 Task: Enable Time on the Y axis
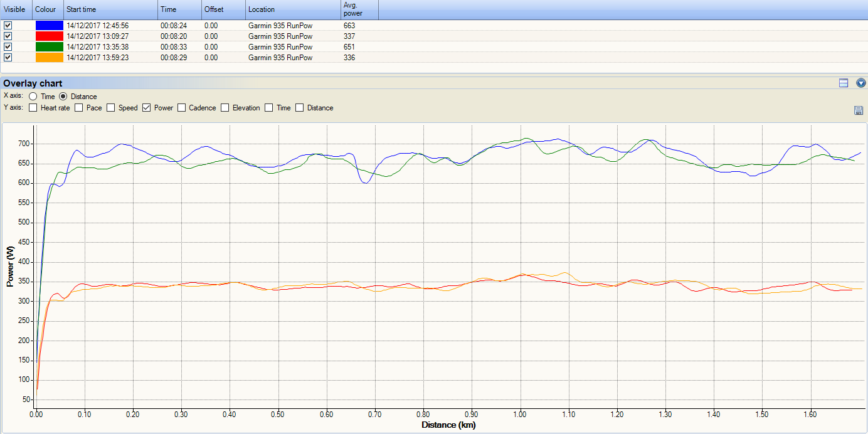tap(268, 107)
